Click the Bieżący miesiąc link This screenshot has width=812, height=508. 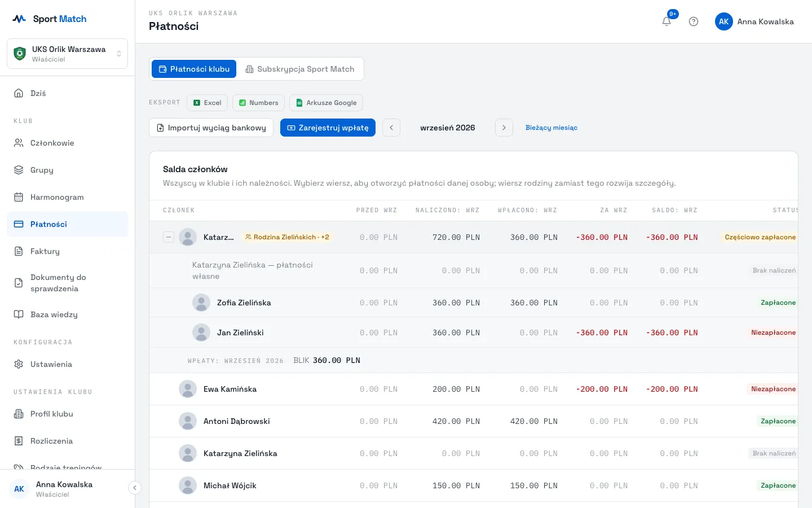point(551,128)
